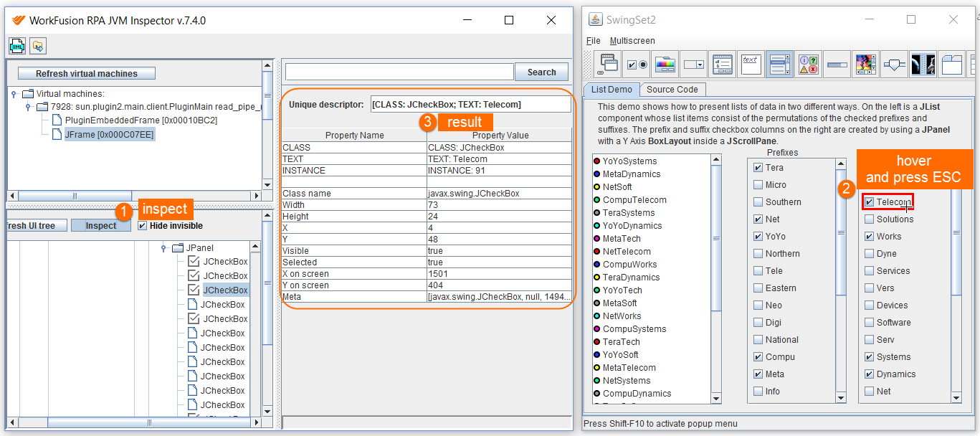Open the Buttons demo icon with checkbox and radio
Viewport: 980px width, 436px height.
coord(637,65)
